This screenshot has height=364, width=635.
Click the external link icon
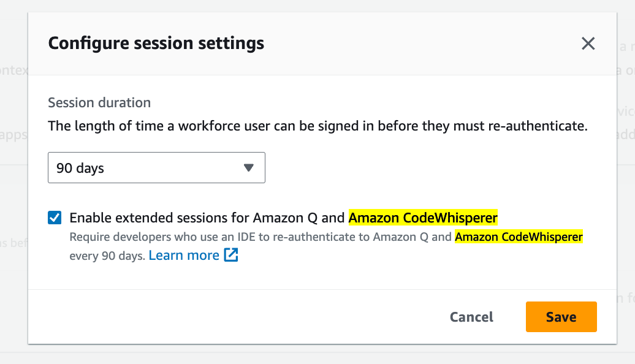pos(231,255)
